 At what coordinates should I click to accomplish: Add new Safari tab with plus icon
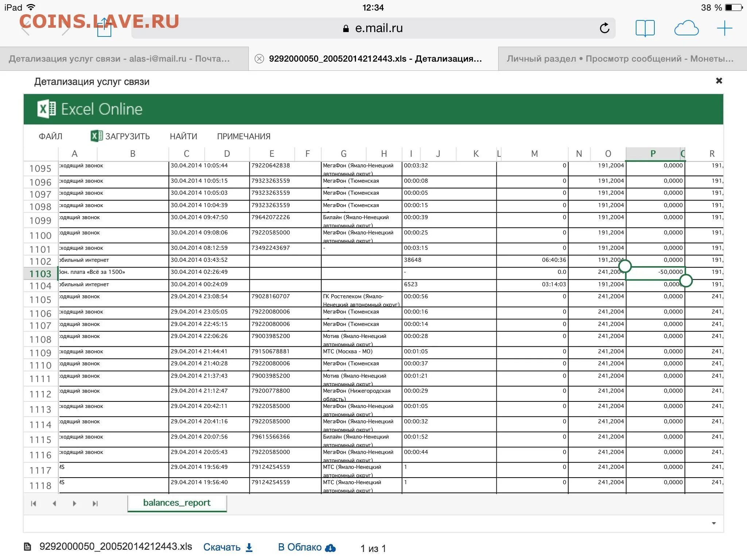click(724, 28)
